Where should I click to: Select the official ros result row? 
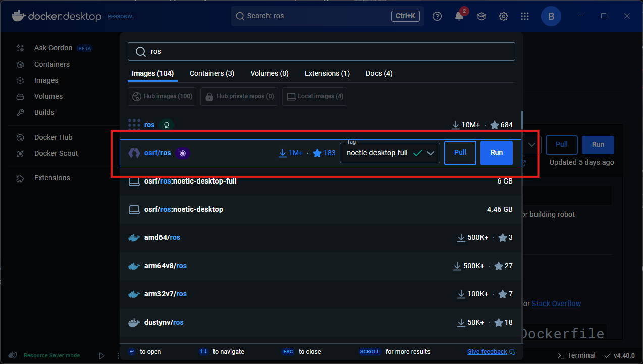(320, 125)
